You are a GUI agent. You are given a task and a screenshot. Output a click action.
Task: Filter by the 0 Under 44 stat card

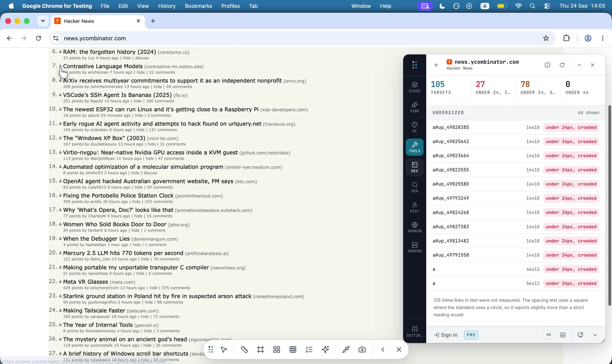[x=583, y=88]
